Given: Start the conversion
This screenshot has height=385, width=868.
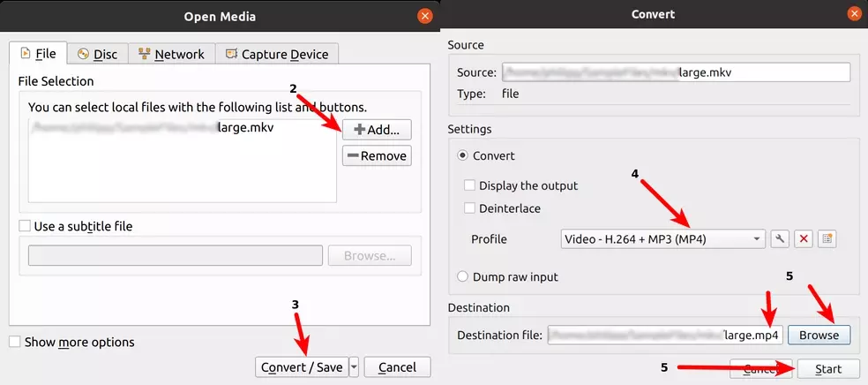Looking at the screenshot, I should point(828,369).
